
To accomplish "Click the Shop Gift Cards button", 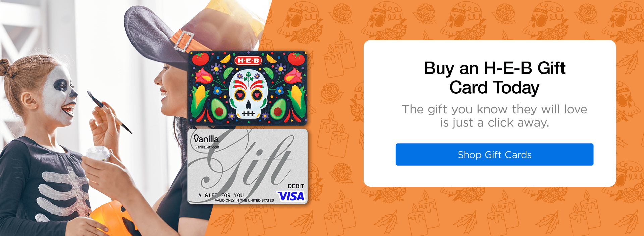I will pyautogui.click(x=494, y=155).
